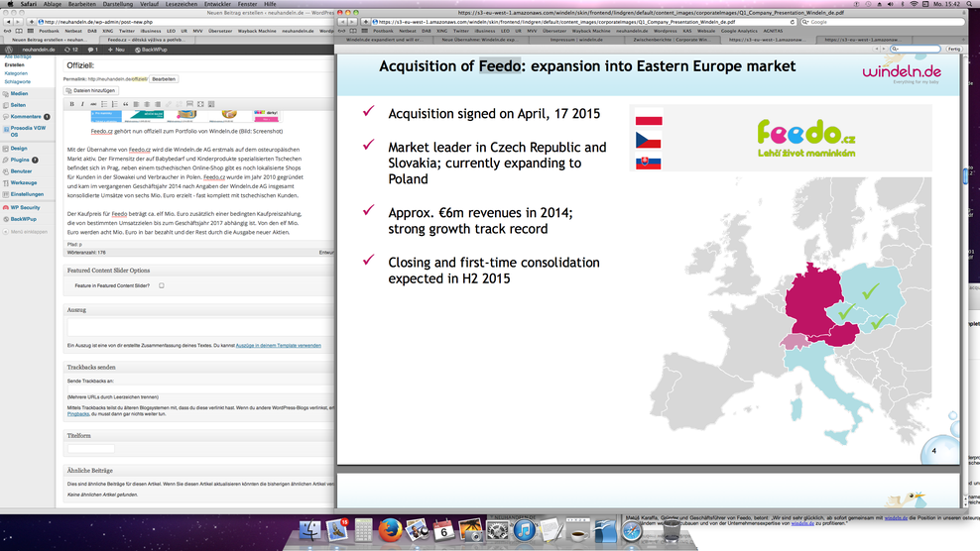Open comments bubble in the admin bar
980x551 pixels.
(x=92, y=50)
